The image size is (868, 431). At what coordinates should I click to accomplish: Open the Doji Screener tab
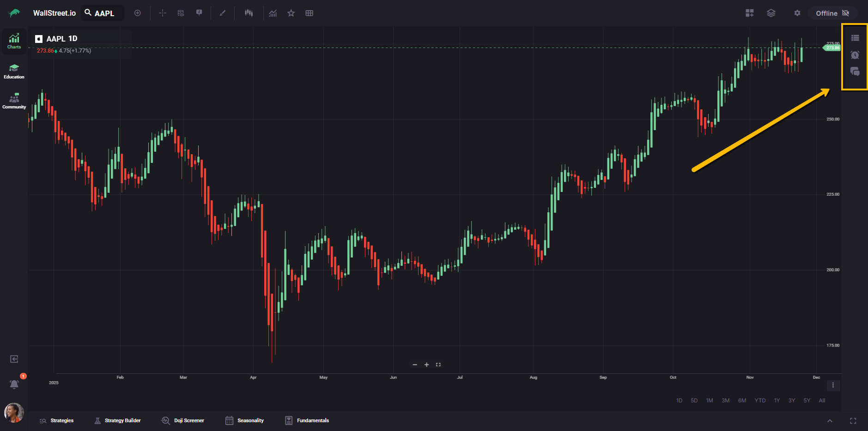pyautogui.click(x=183, y=420)
